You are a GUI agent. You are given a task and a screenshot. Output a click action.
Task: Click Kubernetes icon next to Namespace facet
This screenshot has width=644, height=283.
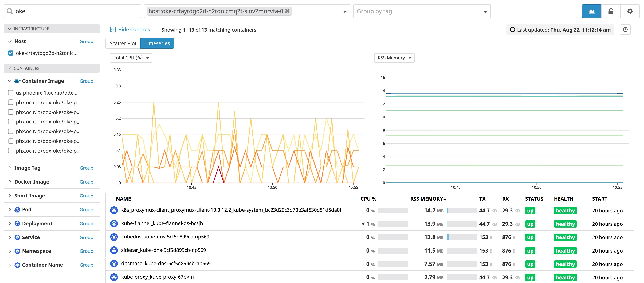pyautogui.click(x=17, y=251)
